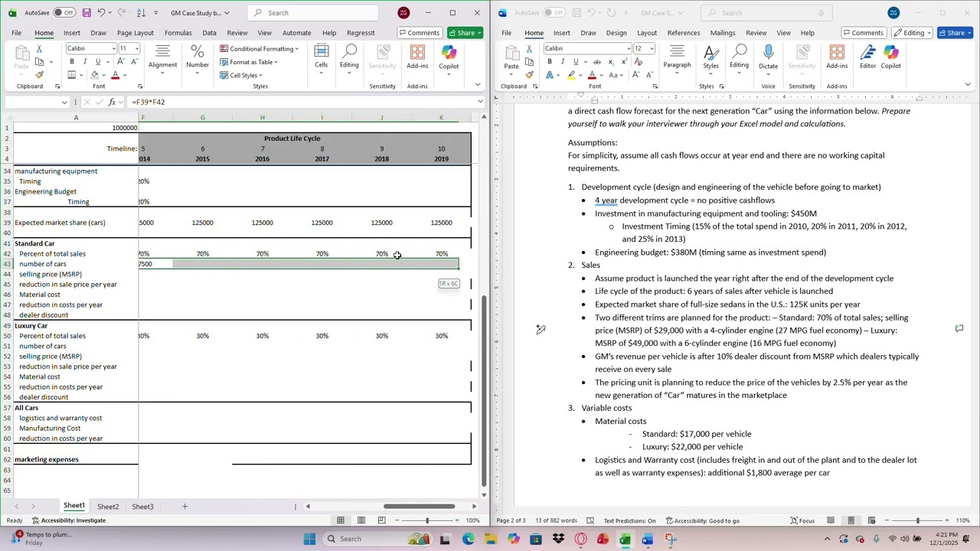
Task: Expand Format as Table menu
Action: (249, 62)
